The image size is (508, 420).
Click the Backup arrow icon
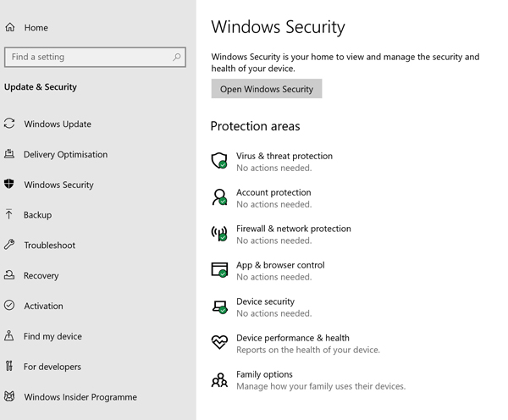[x=9, y=214]
